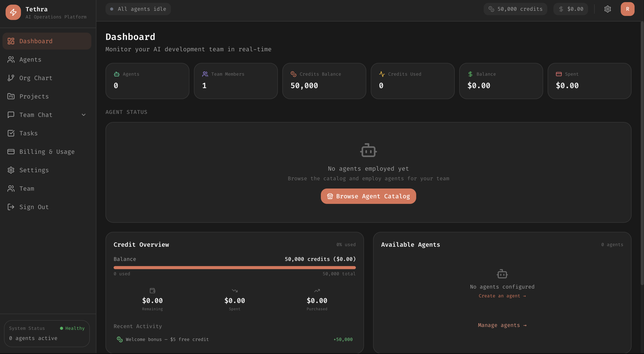Click the R user avatar
Viewport: 644px width, 354px height.
coord(627,9)
